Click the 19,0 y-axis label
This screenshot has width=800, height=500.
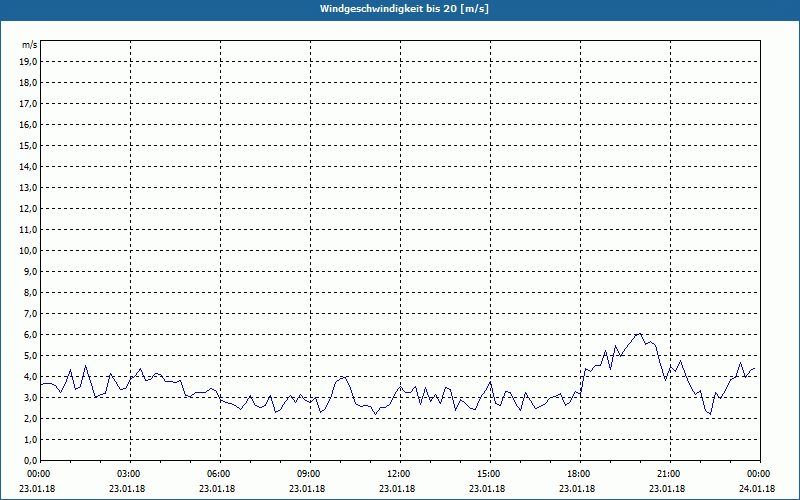[x=28, y=62]
